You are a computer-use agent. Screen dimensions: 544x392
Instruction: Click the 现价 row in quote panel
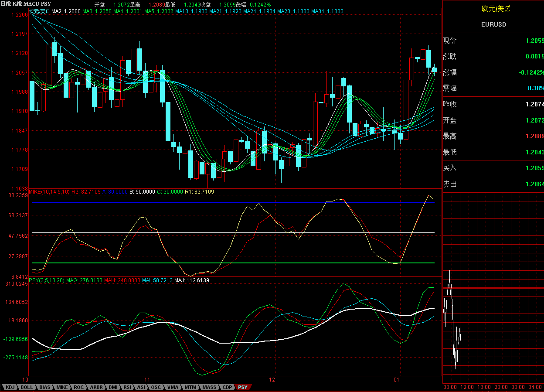(x=493, y=41)
